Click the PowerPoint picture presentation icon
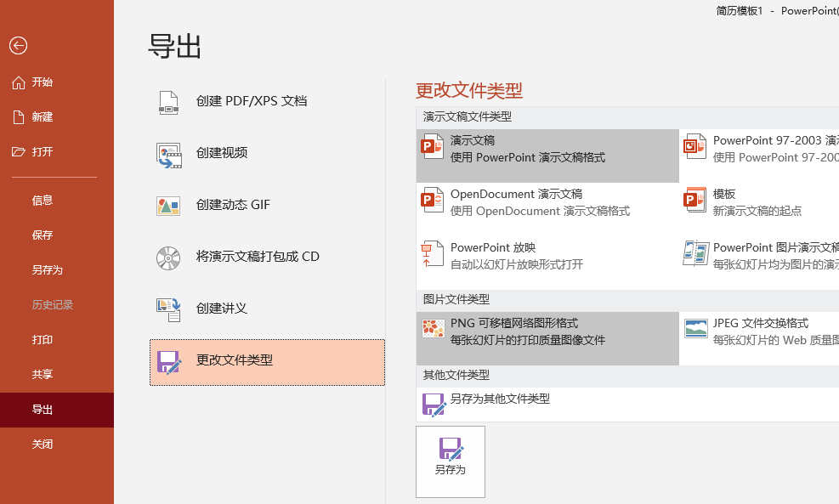839x504 pixels. (x=695, y=253)
